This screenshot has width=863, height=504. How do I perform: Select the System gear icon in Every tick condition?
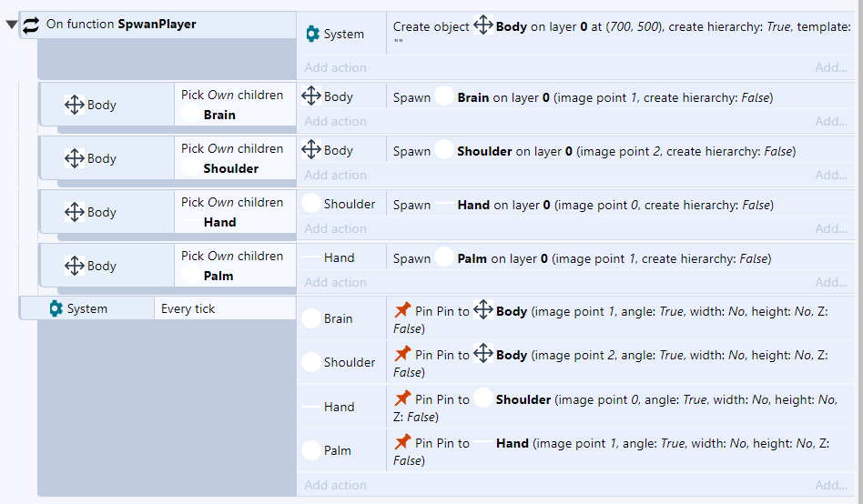[56, 308]
